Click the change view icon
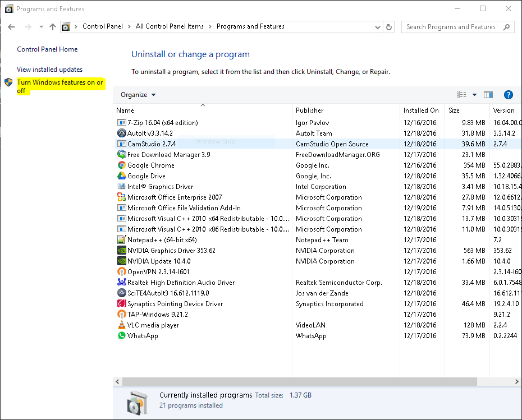This screenshot has width=522, height=420. tap(461, 95)
